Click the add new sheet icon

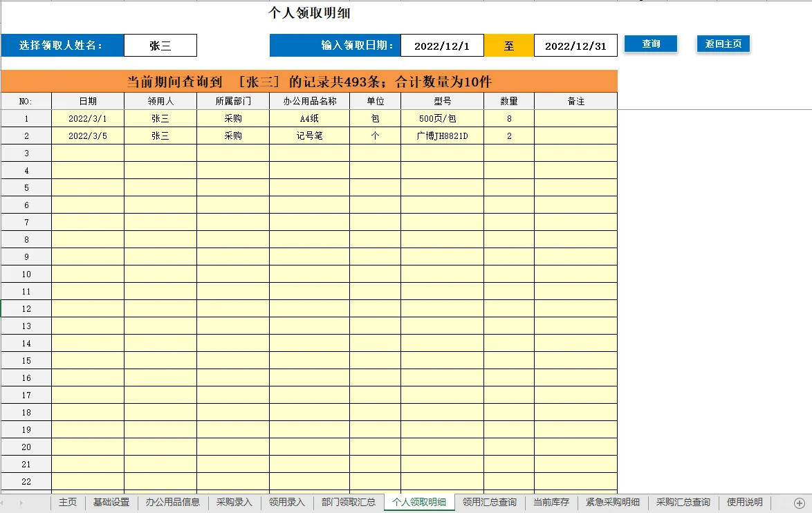point(798,503)
